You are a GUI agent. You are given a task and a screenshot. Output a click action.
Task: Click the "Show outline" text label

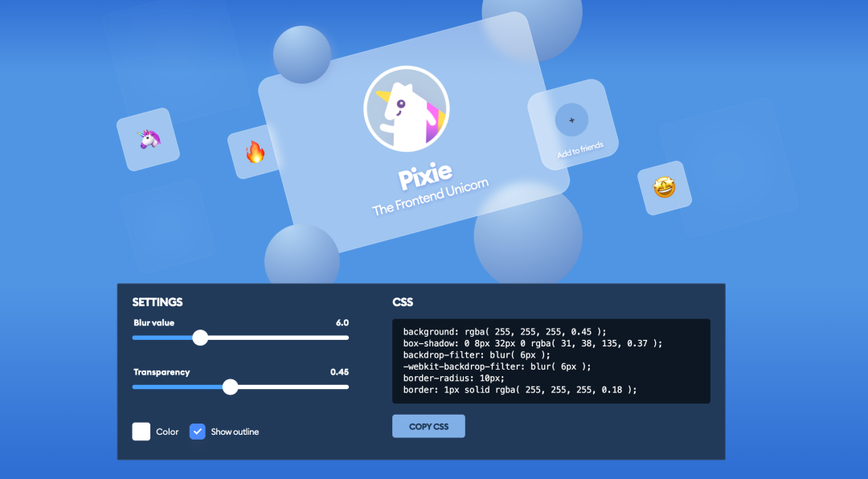coord(235,432)
